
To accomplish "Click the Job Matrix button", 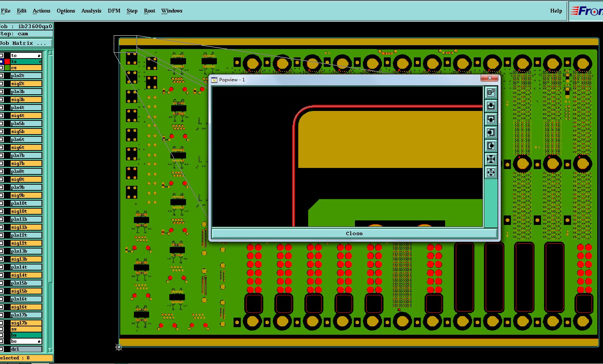I will tap(26, 43).
